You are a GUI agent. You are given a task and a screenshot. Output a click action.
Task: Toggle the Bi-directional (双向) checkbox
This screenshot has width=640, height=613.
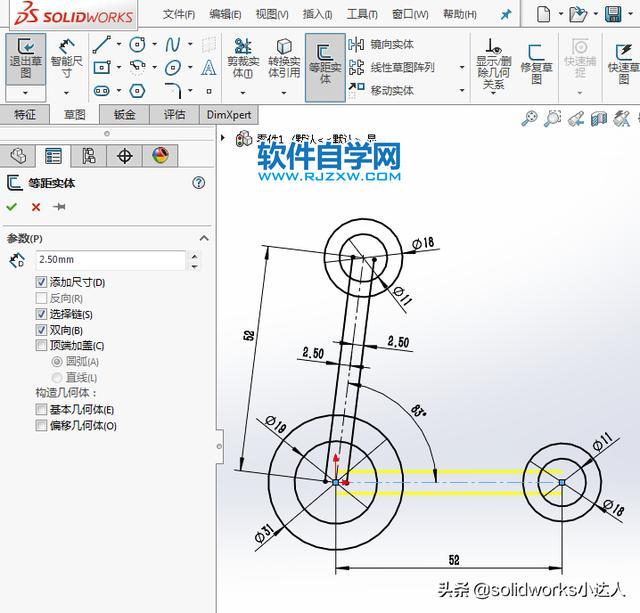point(41,330)
